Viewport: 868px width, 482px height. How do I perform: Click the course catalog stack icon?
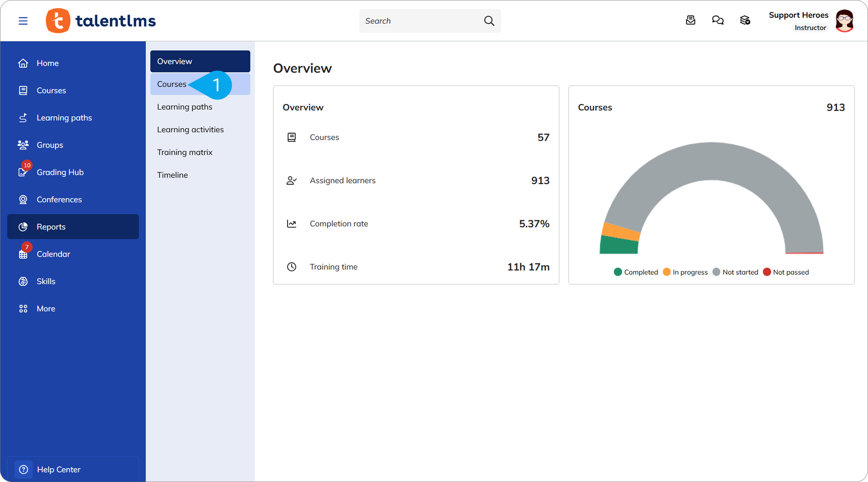[x=745, y=20]
